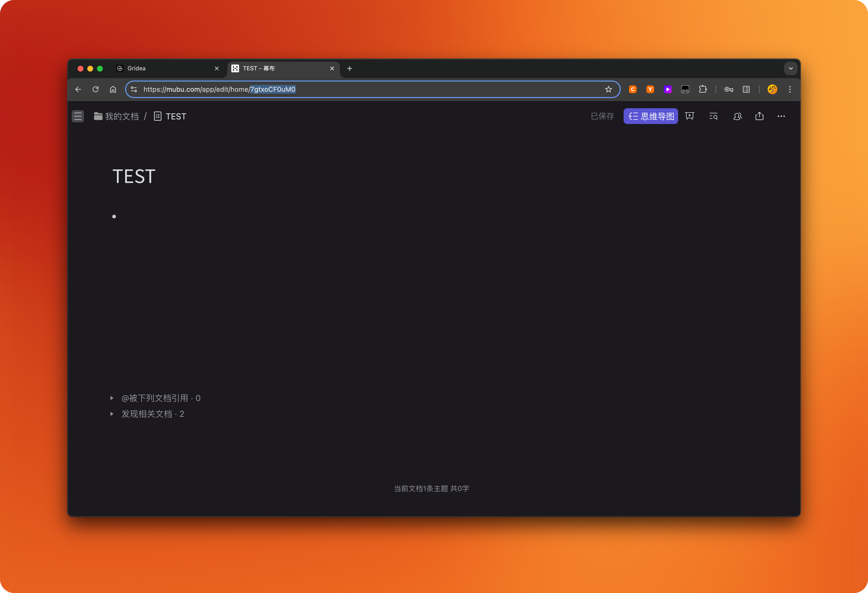Start presentation mode icon
Viewport: 868px width, 593px height.
[x=690, y=116]
